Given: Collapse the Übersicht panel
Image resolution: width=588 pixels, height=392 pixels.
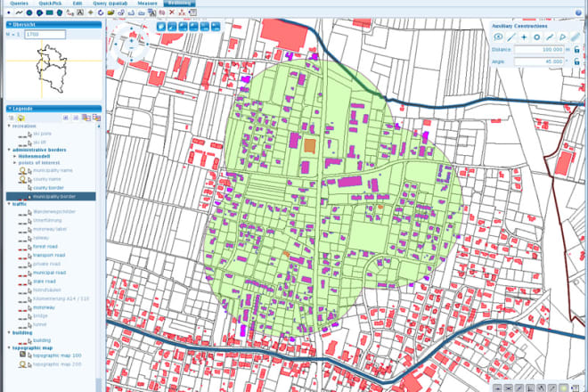Looking at the screenshot, I should point(10,25).
